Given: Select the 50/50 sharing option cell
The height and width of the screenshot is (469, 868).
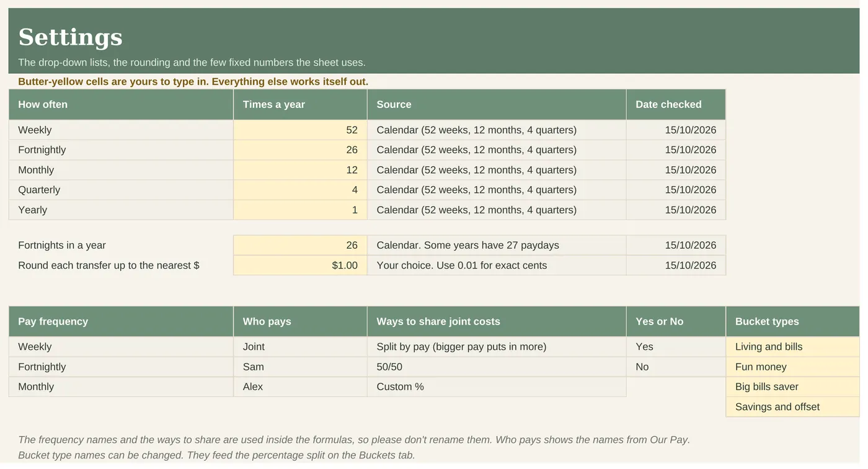Looking at the screenshot, I should tap(497, 367).
